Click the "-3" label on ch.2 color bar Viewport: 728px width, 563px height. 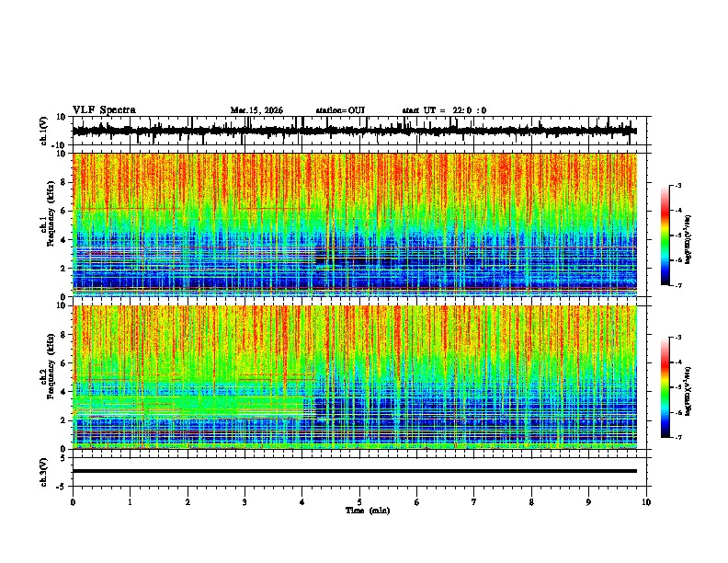[x=677, y=338]
